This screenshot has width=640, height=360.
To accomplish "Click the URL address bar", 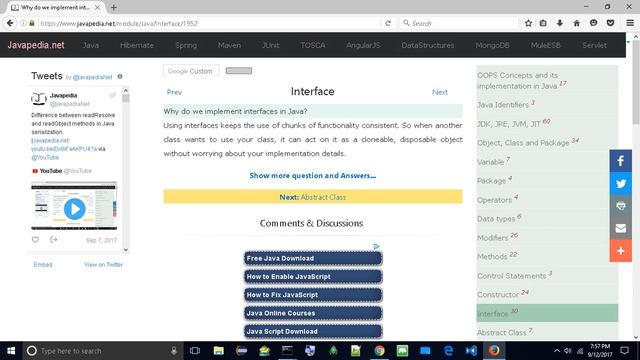I will coord(208,23).
